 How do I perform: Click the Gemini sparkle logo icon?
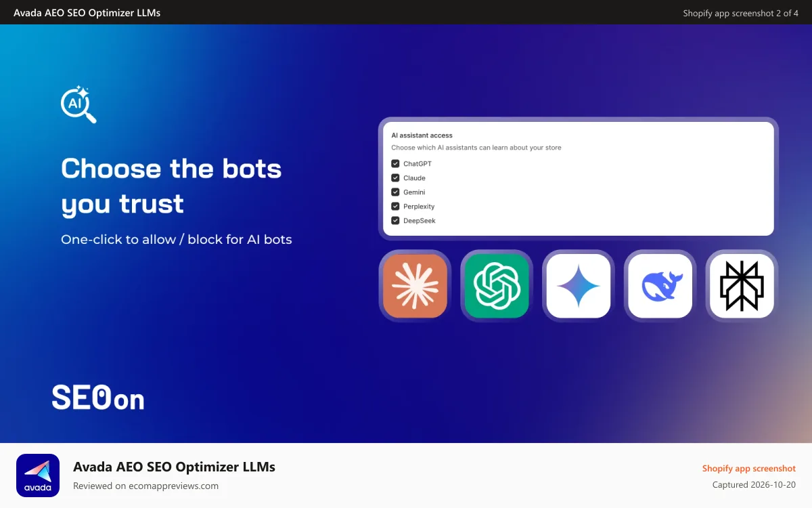[x=579, y=286]
